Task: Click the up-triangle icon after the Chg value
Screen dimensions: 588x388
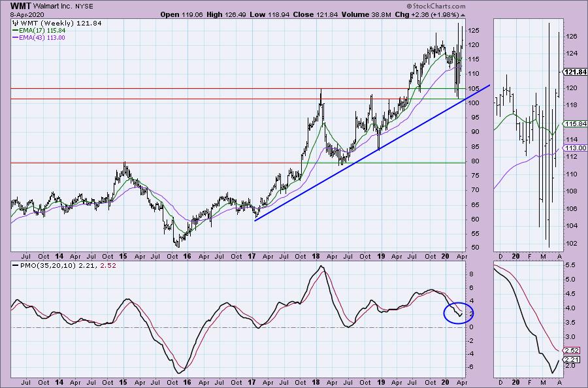Action: [463, 15]
